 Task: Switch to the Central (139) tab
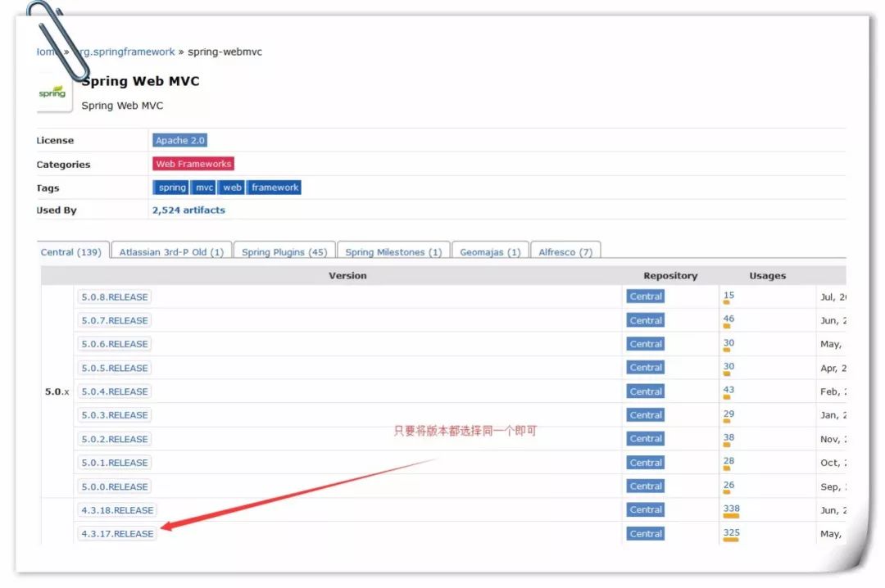pos(71,252)
